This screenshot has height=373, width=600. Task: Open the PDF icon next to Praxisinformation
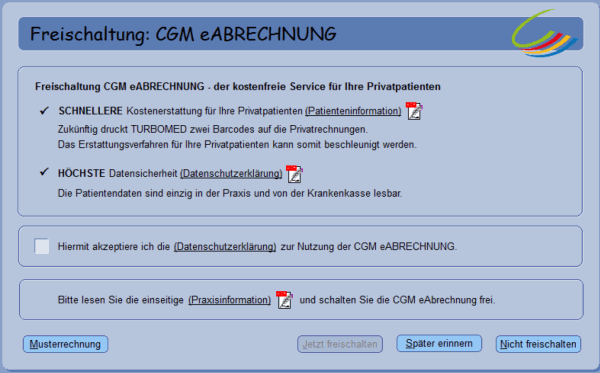point(284,300)
